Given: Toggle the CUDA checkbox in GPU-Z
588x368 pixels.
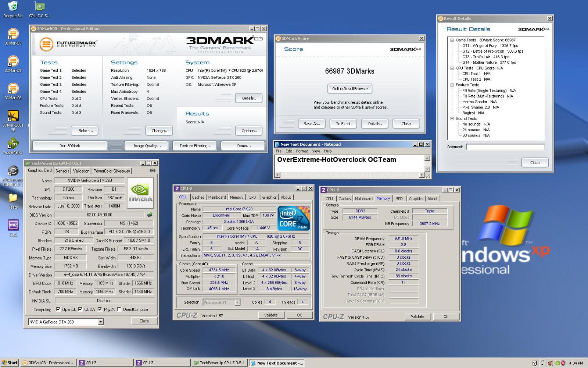Looking at the screenshot, I should coord(80,309).
